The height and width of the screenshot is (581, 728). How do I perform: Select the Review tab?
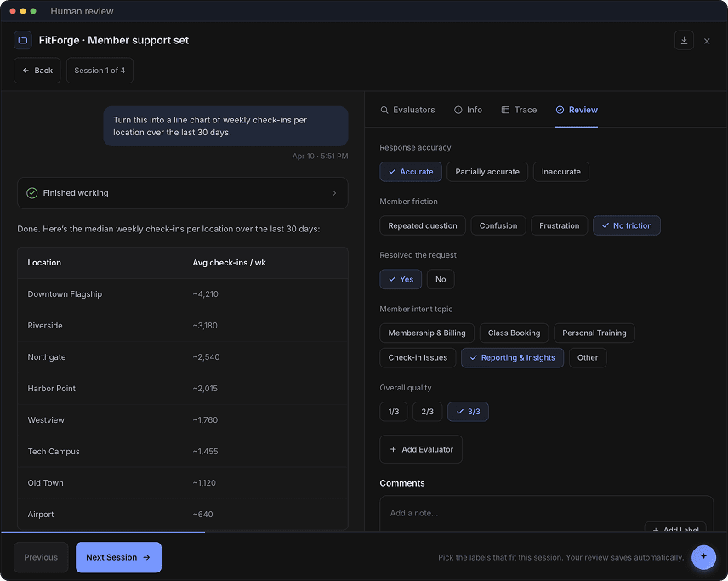pyautogui.click(x=577, y=110)
